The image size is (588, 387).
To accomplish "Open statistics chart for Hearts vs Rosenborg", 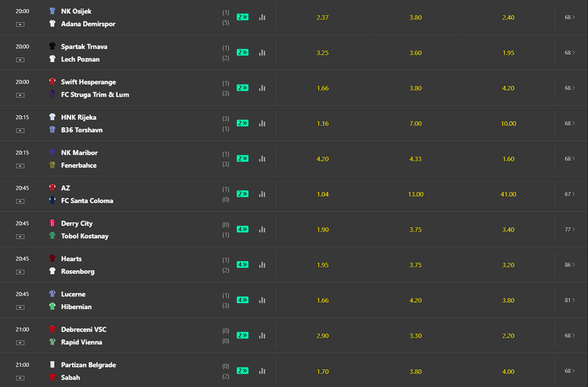I will pos(262,264).
